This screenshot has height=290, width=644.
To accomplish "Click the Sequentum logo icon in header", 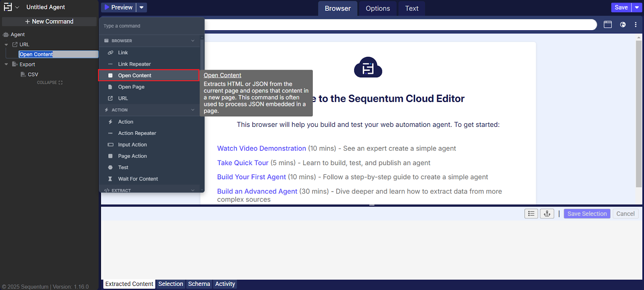I will point(8,7).
